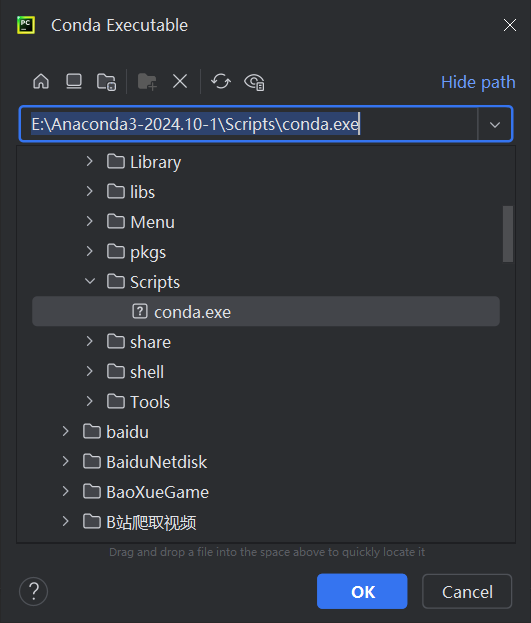Select the libs folder row
Image resolution: width=531 pixels, height=623 pixels.
pos(266,192)
